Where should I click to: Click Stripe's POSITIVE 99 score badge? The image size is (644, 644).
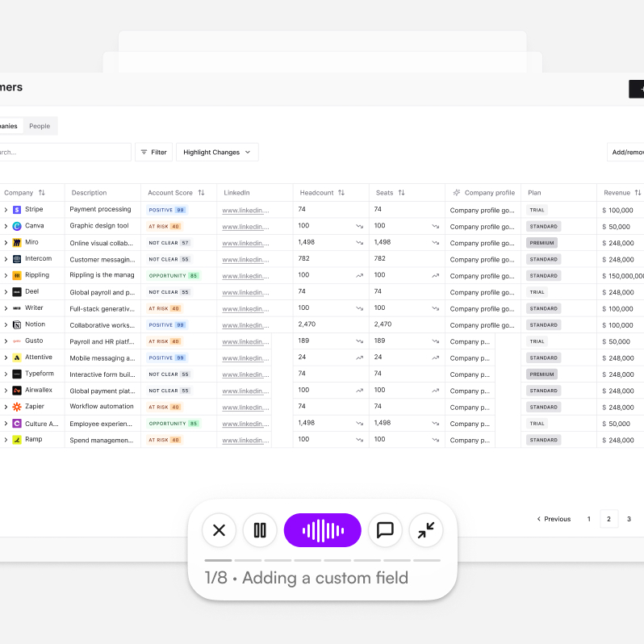tap(167, 210)
